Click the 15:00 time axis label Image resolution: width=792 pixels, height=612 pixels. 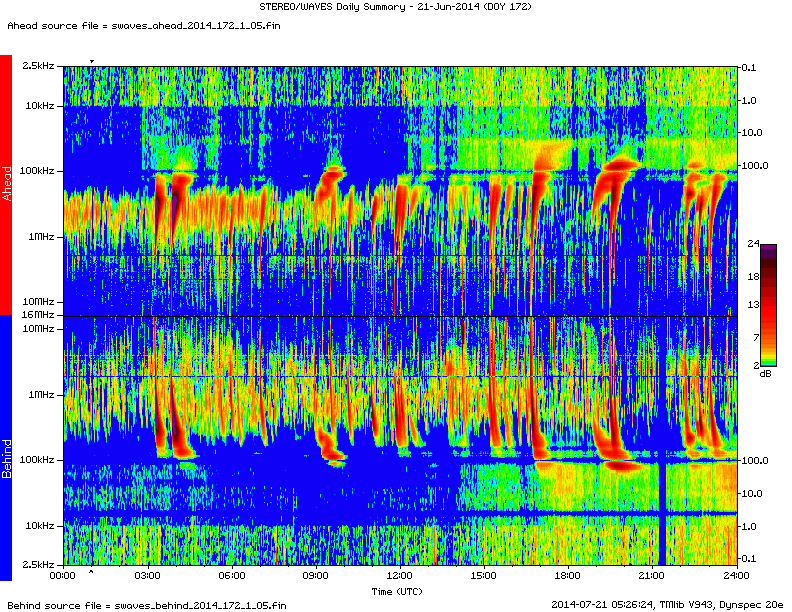click(x=483, y=576)
